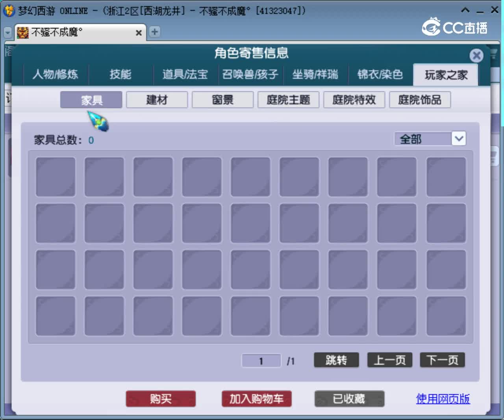Click the page number input field

point(261,361)
